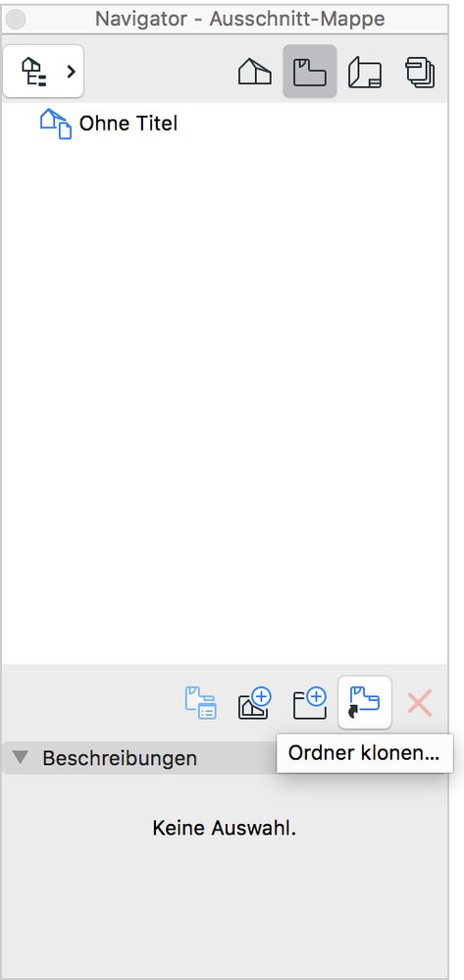Save current view with plus icon
This screenshot has height=980, width=464.
point(255,702)
